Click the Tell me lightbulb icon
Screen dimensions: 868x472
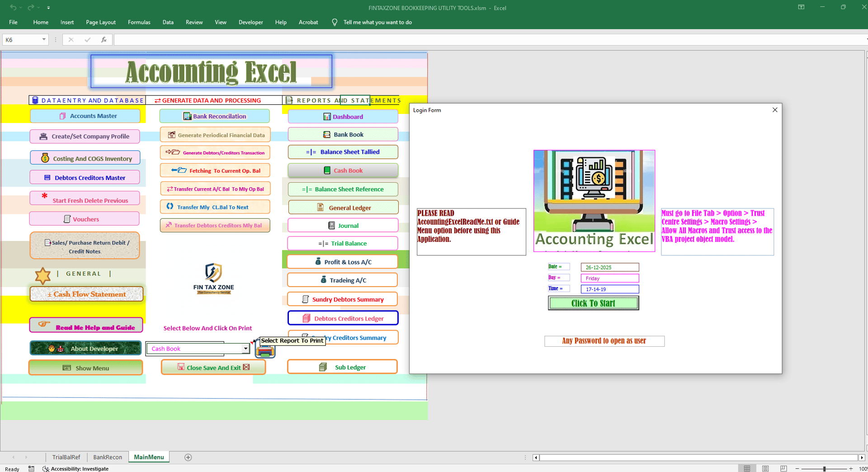[335, 22]
